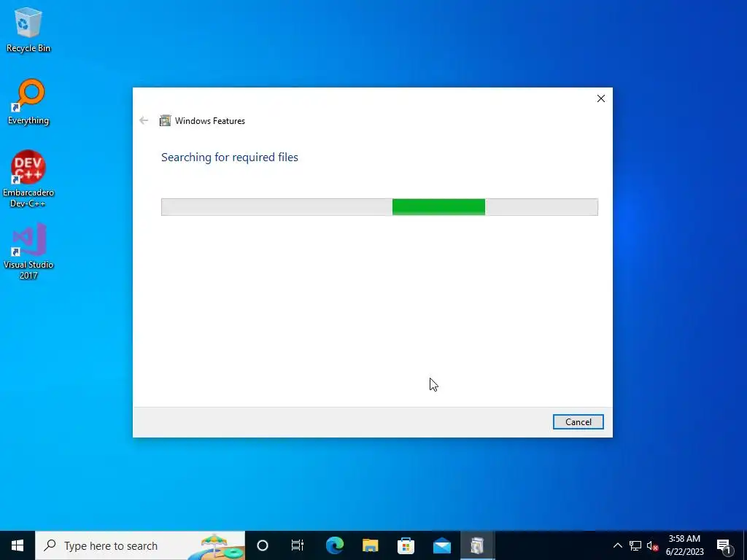Open the Mail app from the taskbar
Viewport: 747px width, 560px height.
441,545
